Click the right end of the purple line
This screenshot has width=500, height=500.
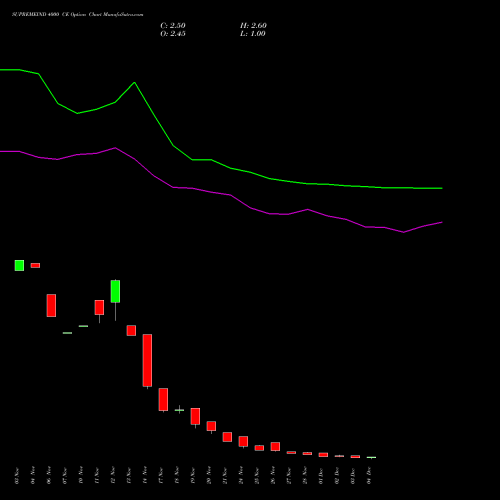[x=442, y=222]
